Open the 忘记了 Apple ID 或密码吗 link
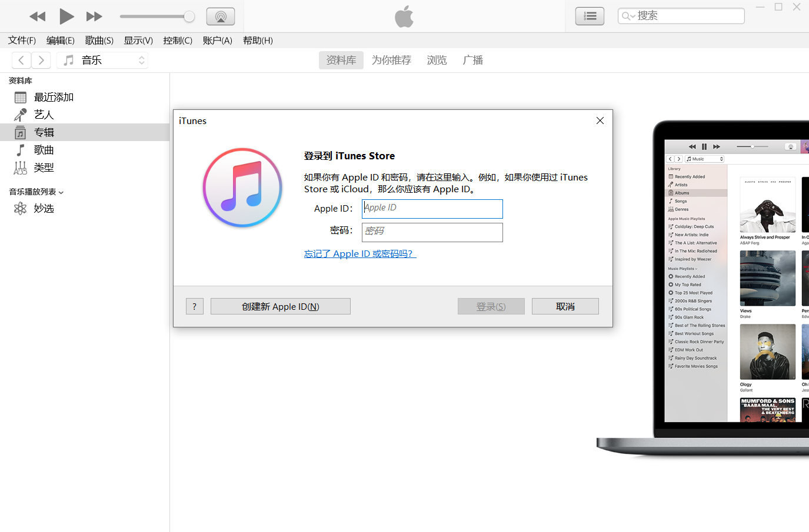The width and height of the screenshot is (809, 532). [x=360, y=254]
